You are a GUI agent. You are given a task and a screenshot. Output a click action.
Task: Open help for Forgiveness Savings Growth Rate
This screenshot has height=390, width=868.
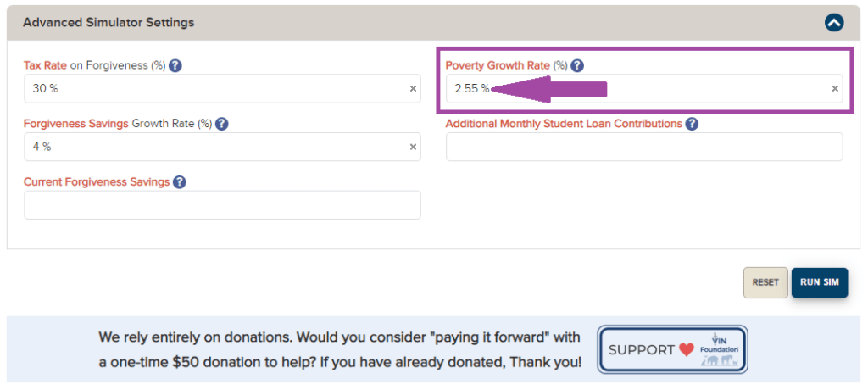click(x=221, y=124)
